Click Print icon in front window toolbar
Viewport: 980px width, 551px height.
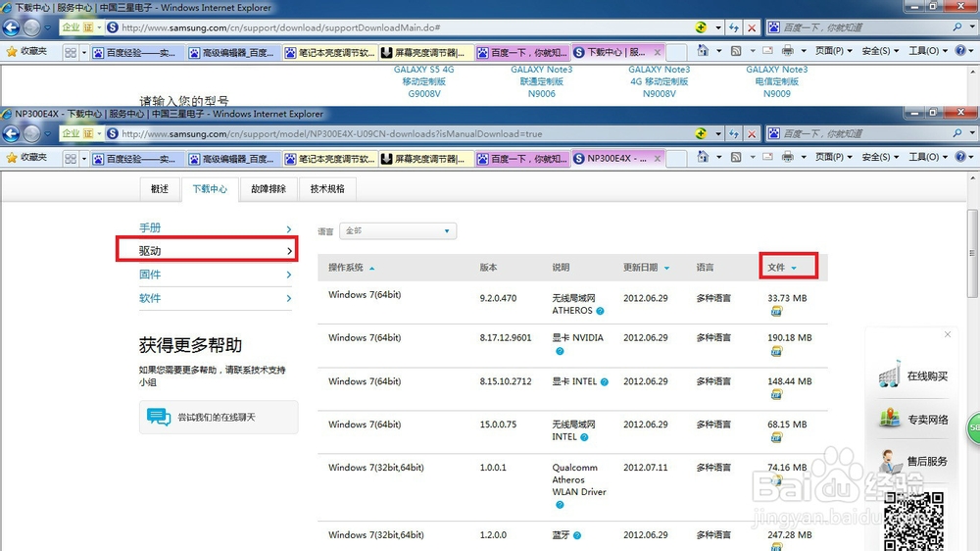coord(788,158)
